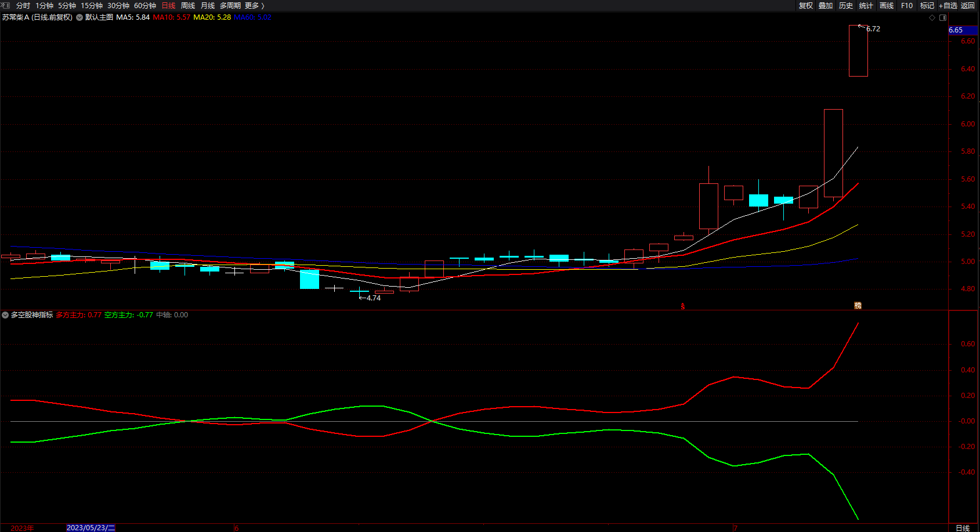Toggle the left sidebar collapse icon
The image size is (980, 532).
click(6, 5)
